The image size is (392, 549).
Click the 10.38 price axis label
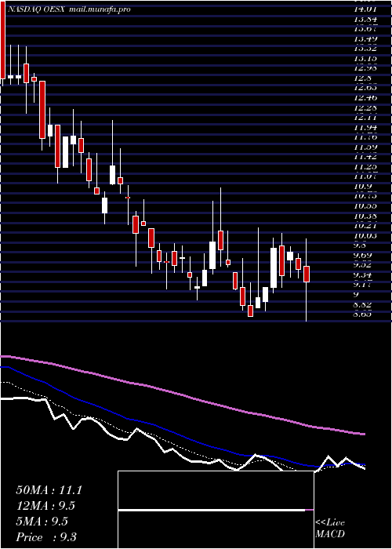click(x=366, y=216)
